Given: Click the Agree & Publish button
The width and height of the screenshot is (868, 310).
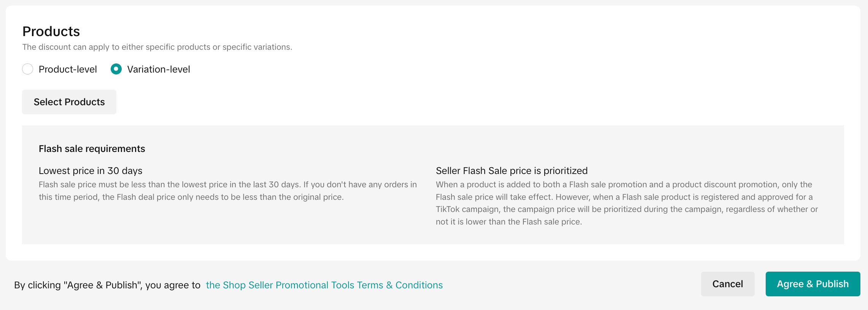Looking at the screenshot, I should click(x=812, y=283).
